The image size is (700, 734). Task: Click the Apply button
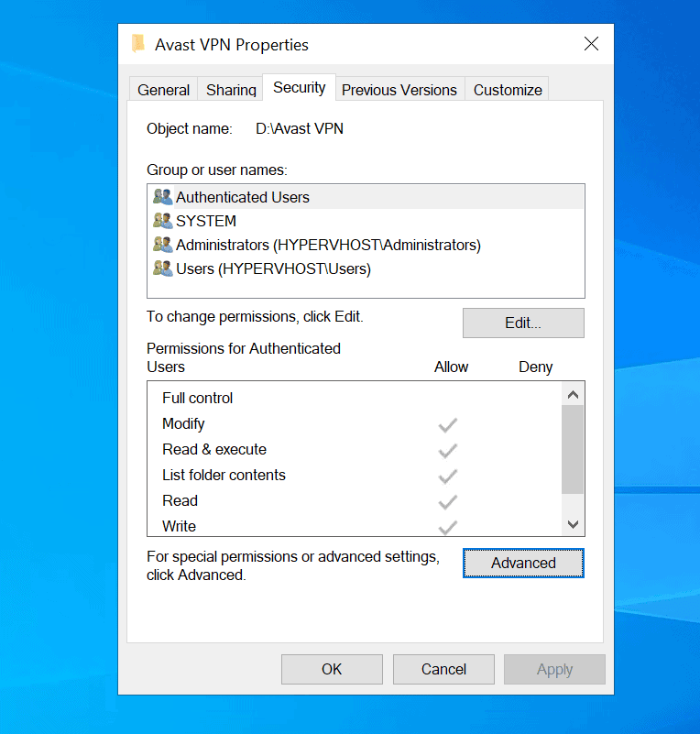(x=554, y=670)
